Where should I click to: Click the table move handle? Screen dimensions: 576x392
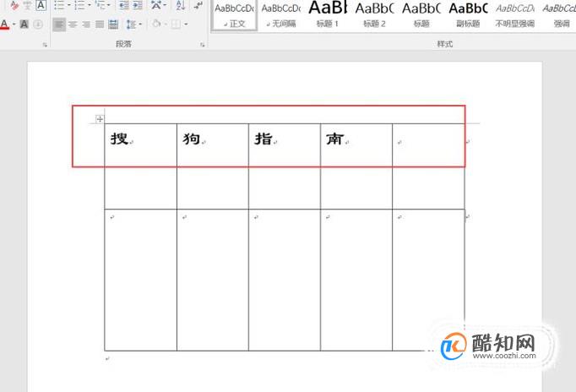click(x=100, y=118)
